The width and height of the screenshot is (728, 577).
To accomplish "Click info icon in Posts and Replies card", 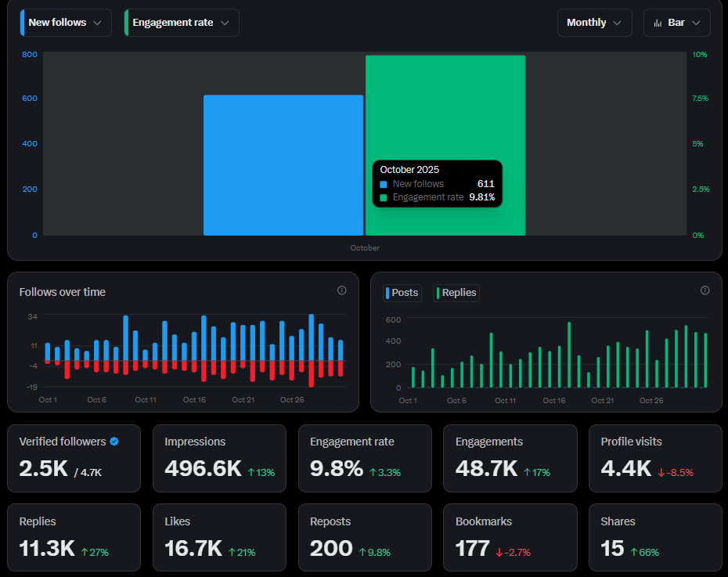I will click(x=705, y=290).
